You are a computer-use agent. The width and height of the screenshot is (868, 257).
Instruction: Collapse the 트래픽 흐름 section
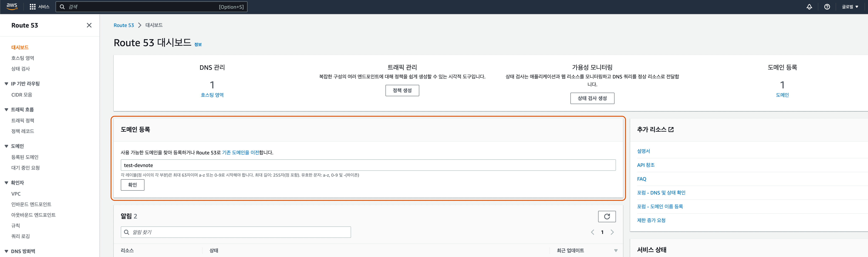[6, 110]
